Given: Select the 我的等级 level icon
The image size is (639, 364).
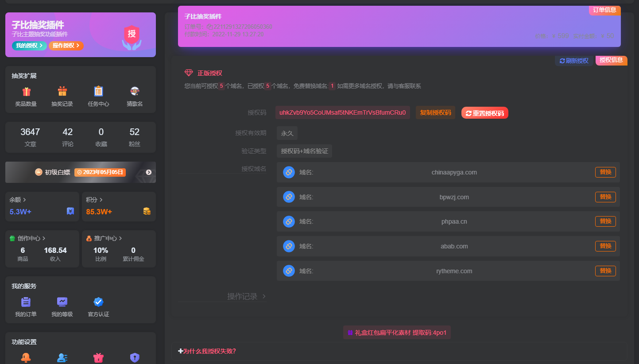Looking at the screenshot, I should [x=62, y=301].
